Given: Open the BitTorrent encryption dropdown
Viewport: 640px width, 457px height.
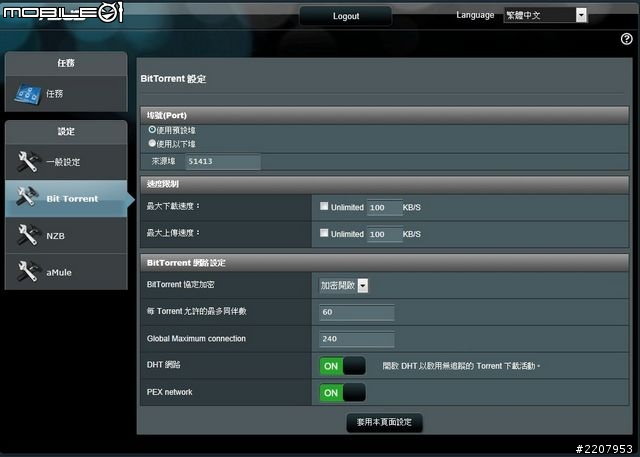Looking at the screenshot, I should pos(344,285).
